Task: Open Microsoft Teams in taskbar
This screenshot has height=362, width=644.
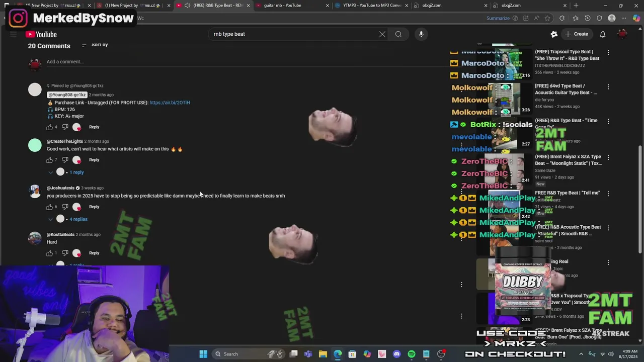Action: point(308,354)
